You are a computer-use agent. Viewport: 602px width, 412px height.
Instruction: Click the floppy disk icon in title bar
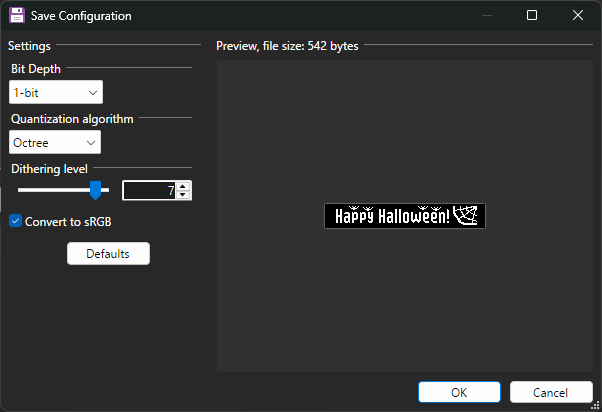click(17, 16)
